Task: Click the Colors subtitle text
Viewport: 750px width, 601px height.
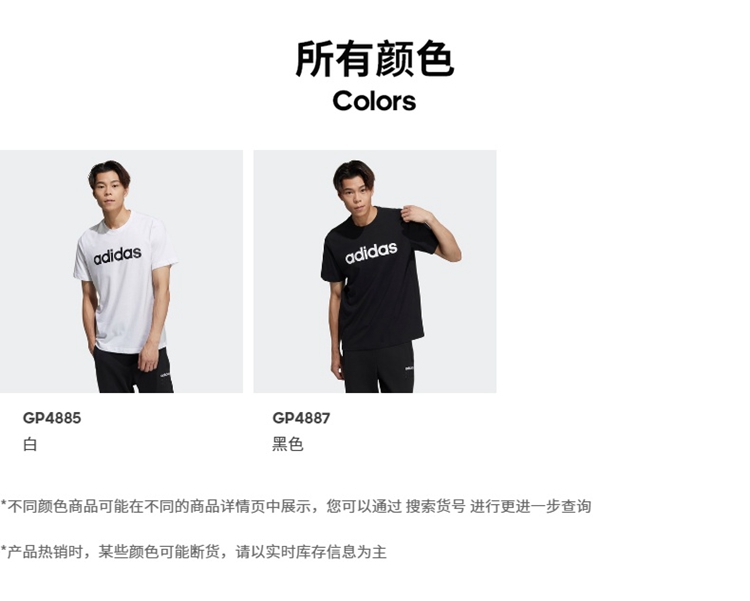Action: [375, 101]
